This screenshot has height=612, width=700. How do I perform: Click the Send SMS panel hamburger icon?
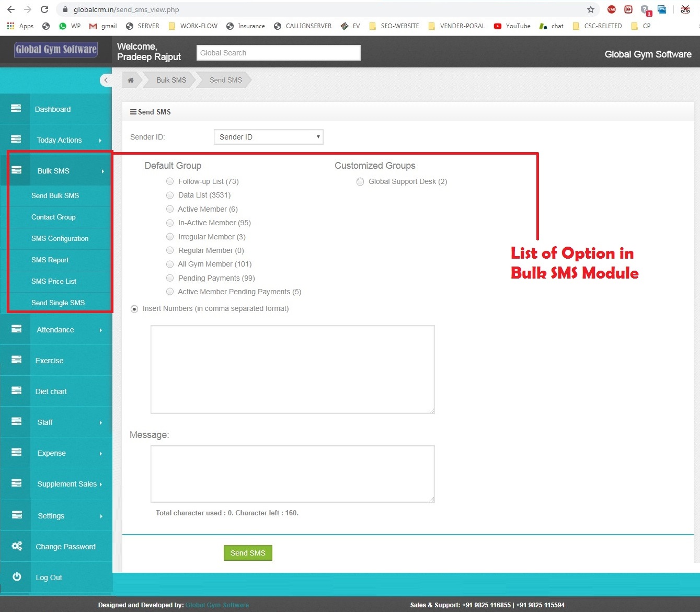click(132, 111)
